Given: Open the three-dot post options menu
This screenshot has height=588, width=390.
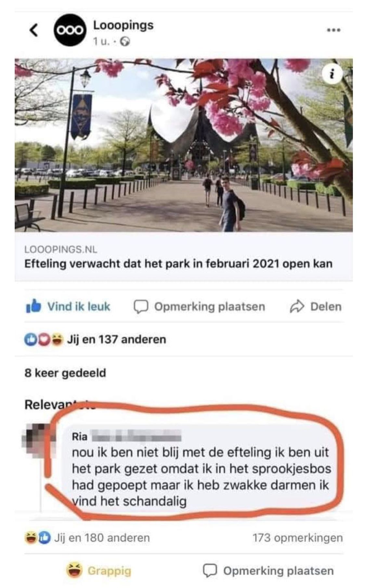Looking at the screenshot, I should point(333,30).
